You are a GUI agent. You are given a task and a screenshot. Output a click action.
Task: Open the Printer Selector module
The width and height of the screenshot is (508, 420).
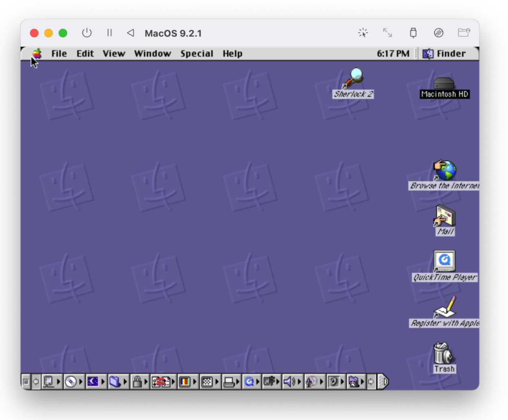(x=232, y=381)
